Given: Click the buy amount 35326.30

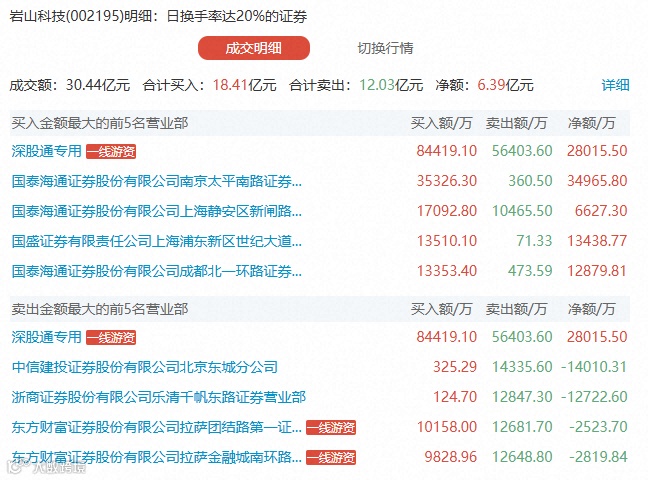Looking at the screenshot, I should pyautogui.click(x=447, y=181).
